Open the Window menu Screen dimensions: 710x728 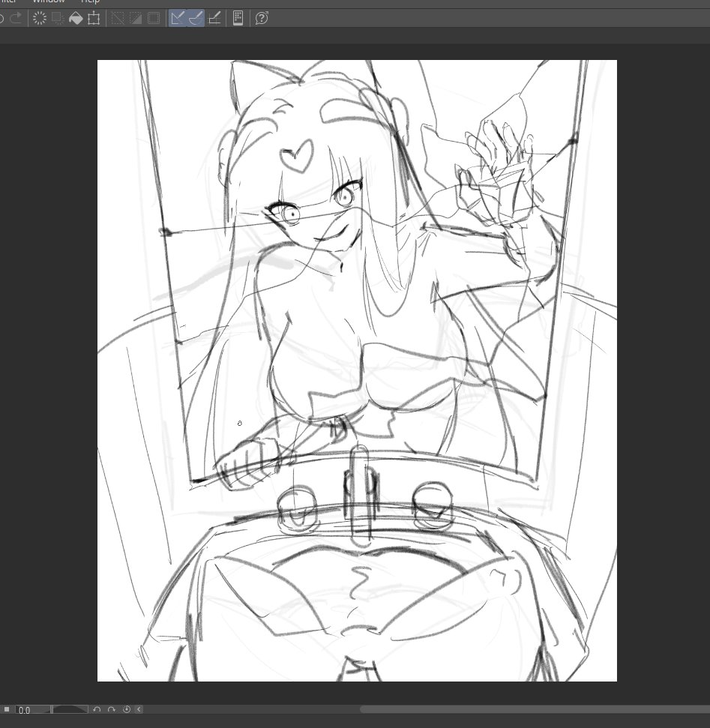point(48,1)
